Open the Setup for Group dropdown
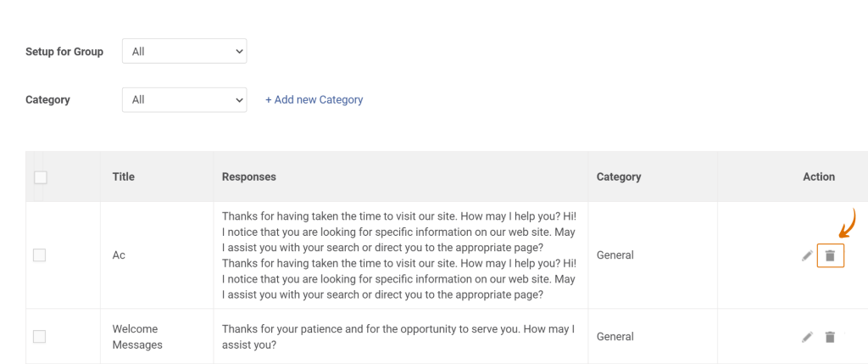868x364 pixels. (x=184, y=51)
